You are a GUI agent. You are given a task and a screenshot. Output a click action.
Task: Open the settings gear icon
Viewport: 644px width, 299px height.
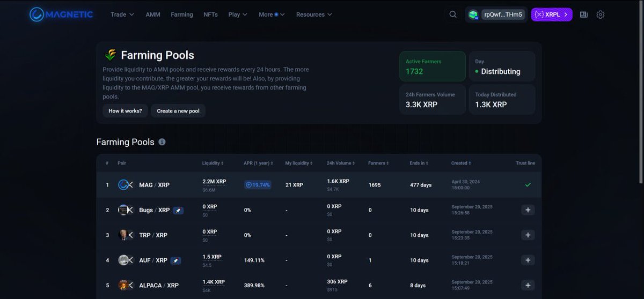[x=601, y=14]
